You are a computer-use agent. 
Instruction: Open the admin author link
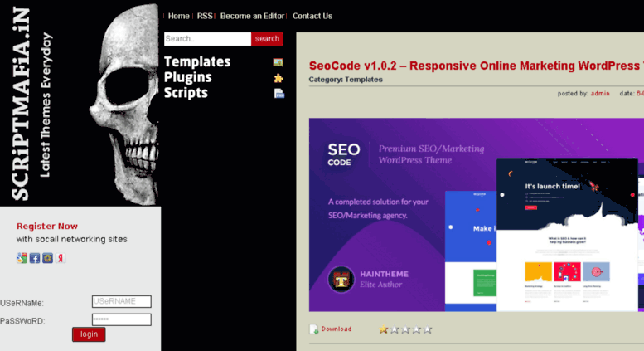(600, 94)
